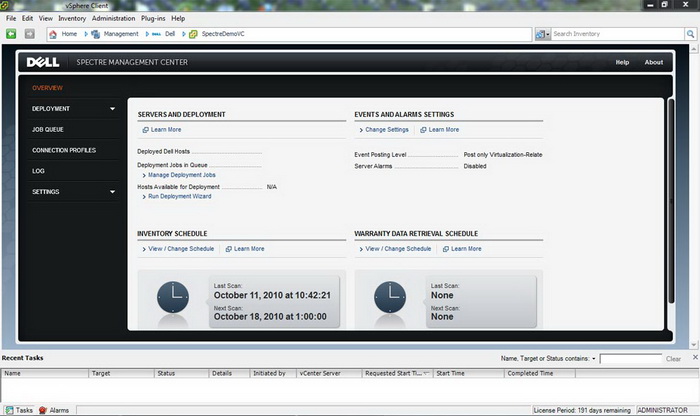Click the Search Inventory field
The width and height of the screenshot is (700, 416).
(618, 34)
